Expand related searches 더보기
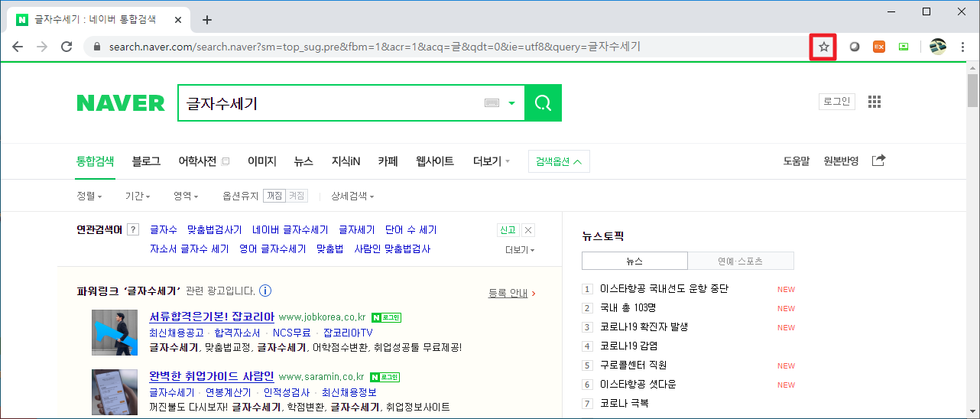Image resolution: width=980 pixels, height=419 pixels. [520, 250]
